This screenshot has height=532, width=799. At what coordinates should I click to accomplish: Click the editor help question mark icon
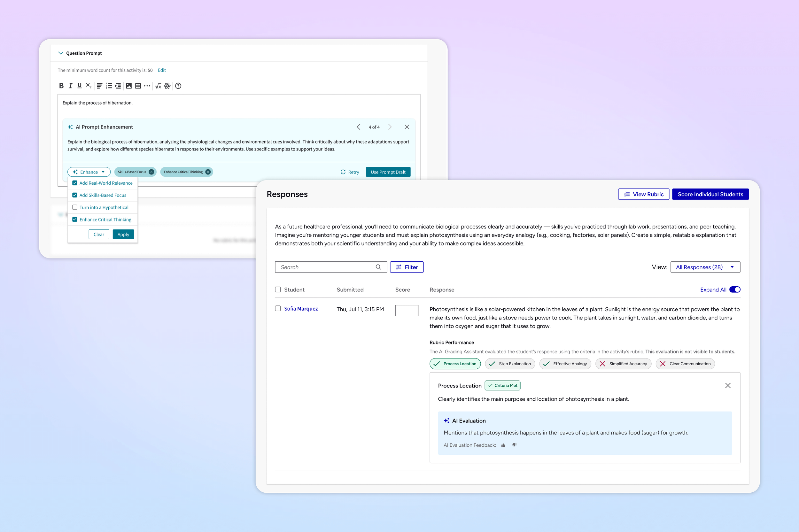pos(178,86)
